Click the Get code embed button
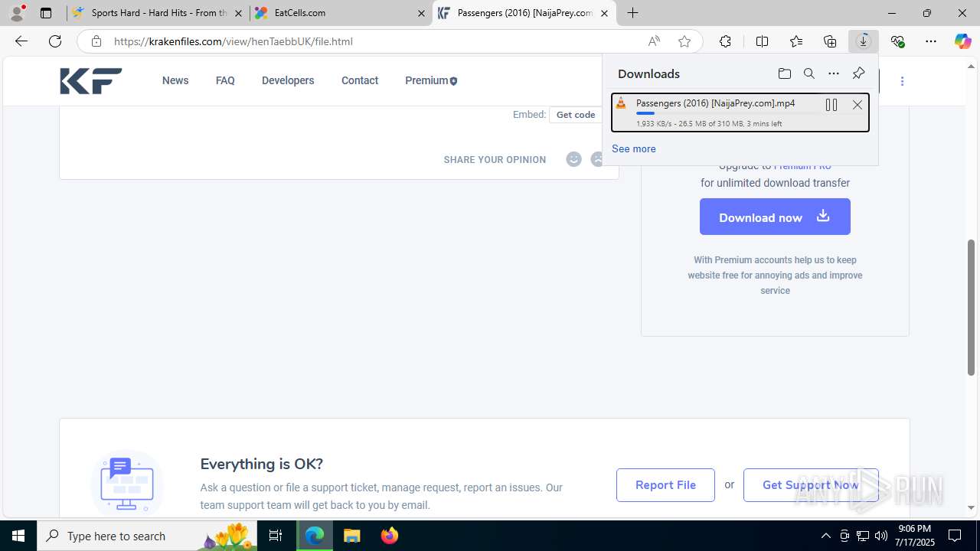The width and height of the screenshot is (980, 551). click(x=576, y=115)
